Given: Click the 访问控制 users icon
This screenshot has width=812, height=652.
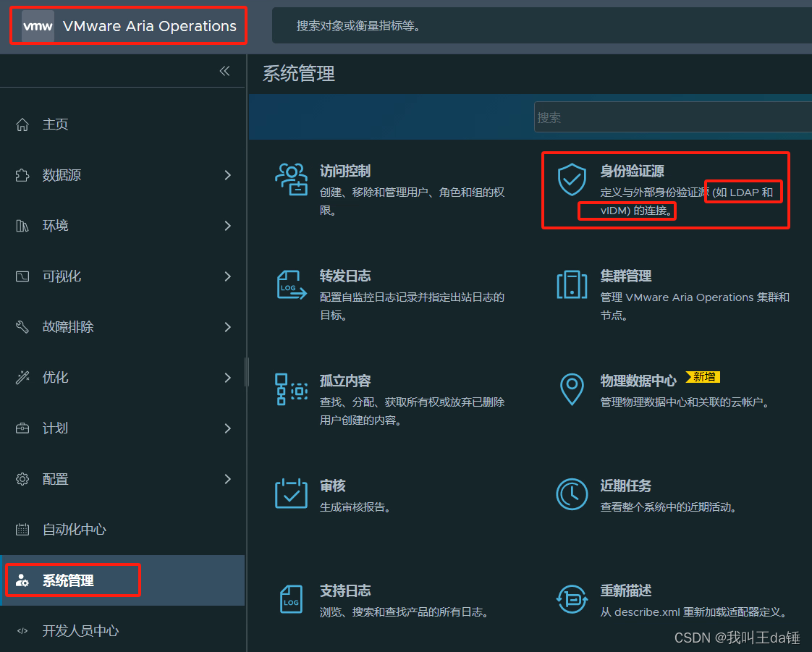Looking at the screenshot, I should pos(292,179).
